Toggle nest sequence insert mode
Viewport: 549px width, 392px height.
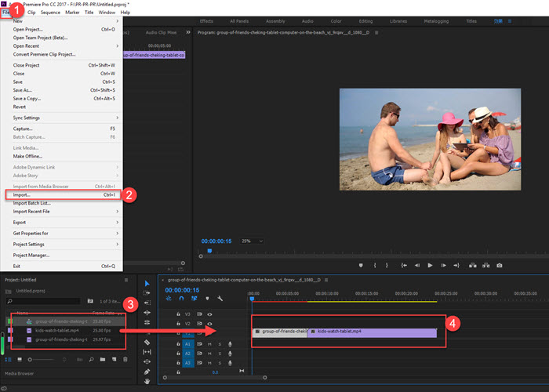169,299
